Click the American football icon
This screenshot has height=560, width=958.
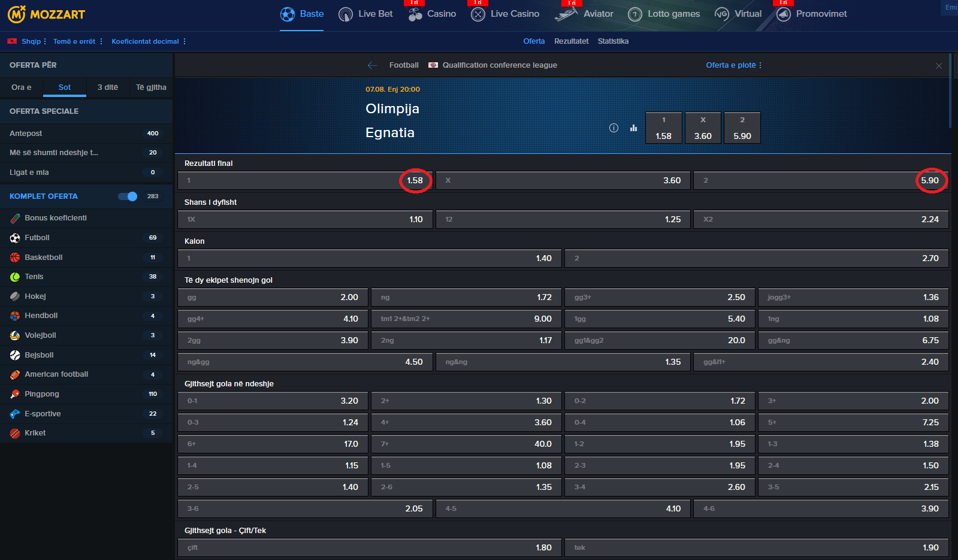coord(15,374)
